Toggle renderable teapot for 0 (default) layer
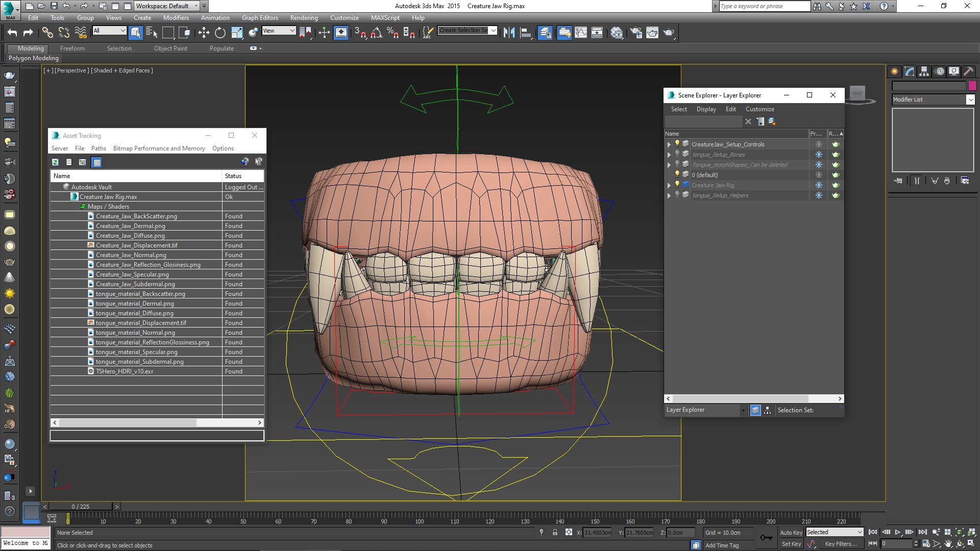The width and height of the screenshot is (980, 551). (836, 175)
